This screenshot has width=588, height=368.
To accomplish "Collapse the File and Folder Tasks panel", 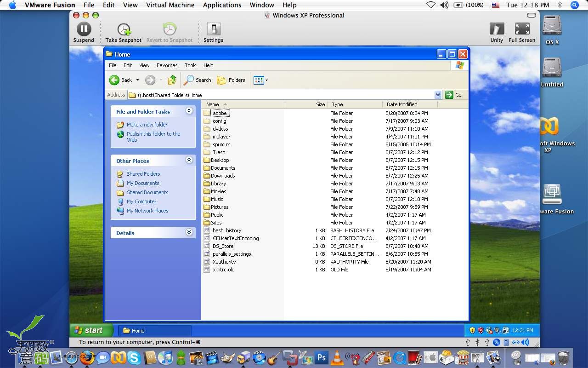I will click(189, 111).
